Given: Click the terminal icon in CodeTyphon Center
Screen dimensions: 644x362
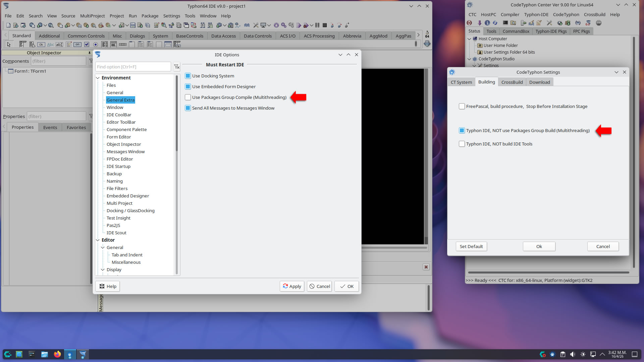Looking at the screenshot, I should (x=505, y=23).
